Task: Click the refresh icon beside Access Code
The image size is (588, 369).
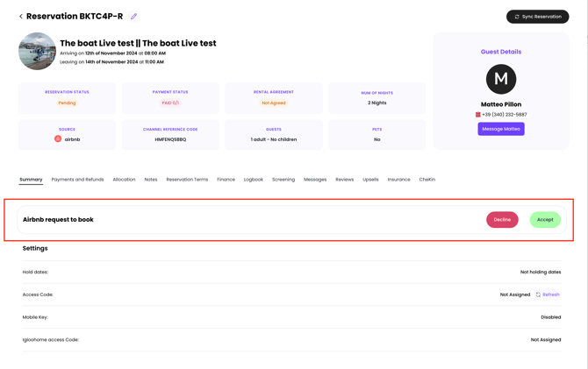Action: [538, 294]
